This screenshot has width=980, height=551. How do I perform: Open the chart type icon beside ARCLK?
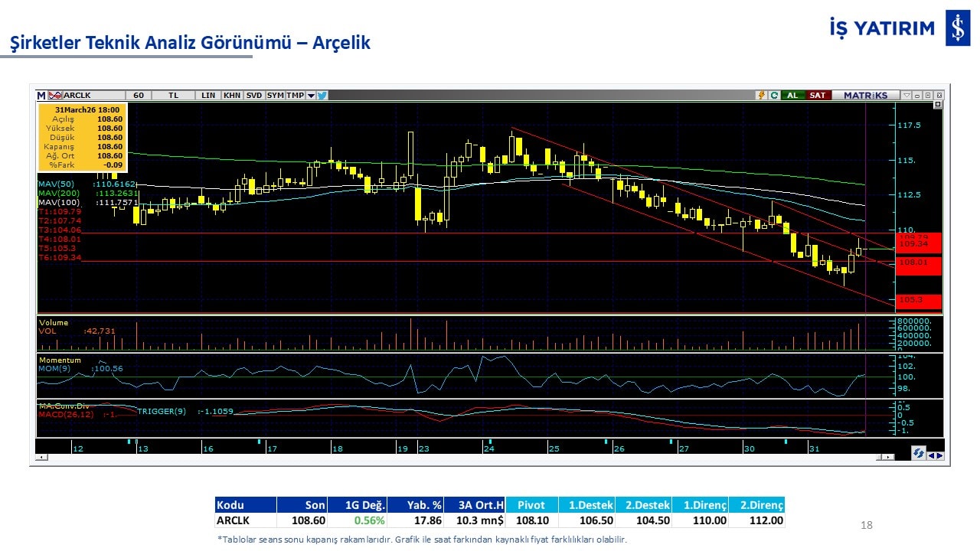click(54, 96)
